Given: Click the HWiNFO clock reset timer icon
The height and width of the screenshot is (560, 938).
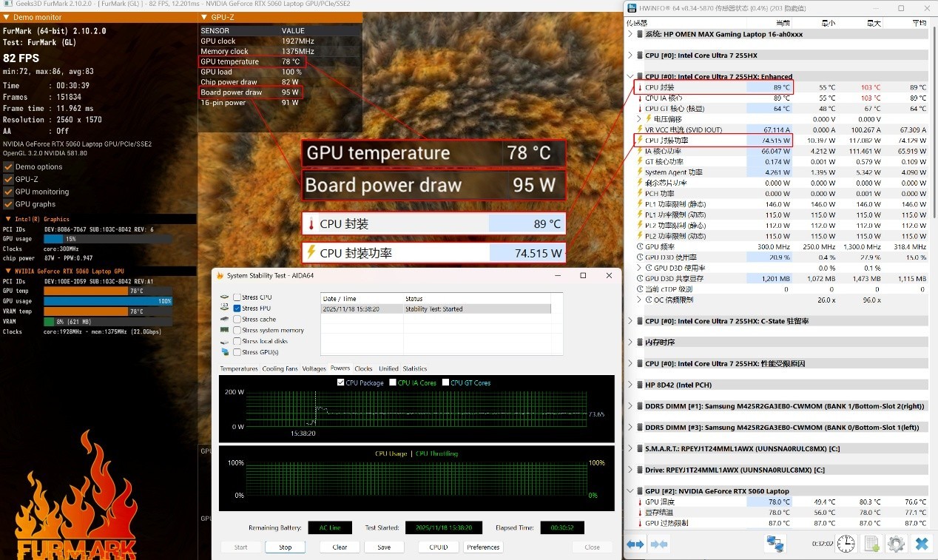Looking at the screenshot, I should pos(846,544).
